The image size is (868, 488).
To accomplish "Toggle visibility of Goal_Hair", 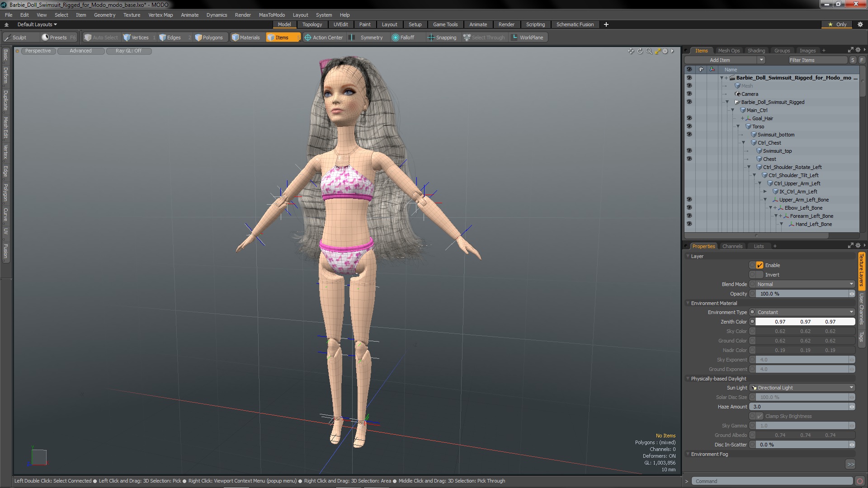I will click(689, 118).
